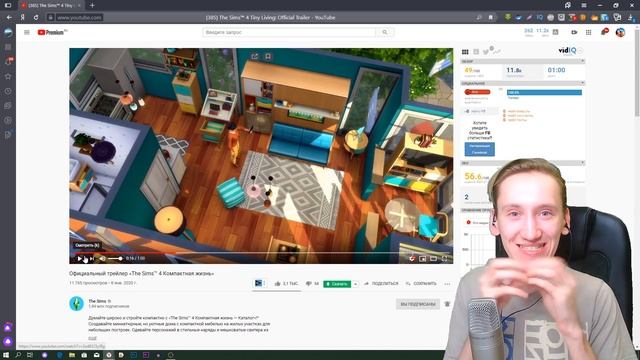The image size is (640, 360).
Task: Toggle theater mode in the player
Action: [x=433, y=258]
